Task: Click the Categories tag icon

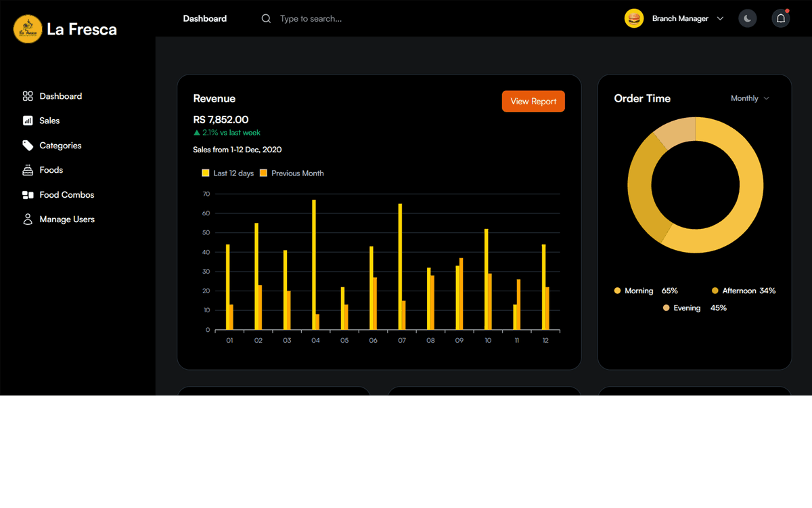Action: click(x=28, y=145)
